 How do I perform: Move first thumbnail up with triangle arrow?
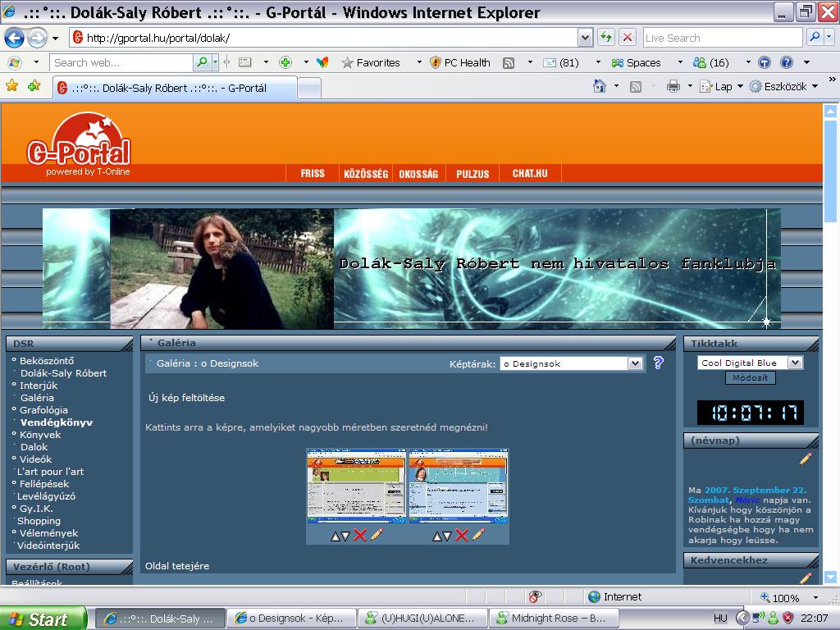pyautogui.click(x=336, y=536)
